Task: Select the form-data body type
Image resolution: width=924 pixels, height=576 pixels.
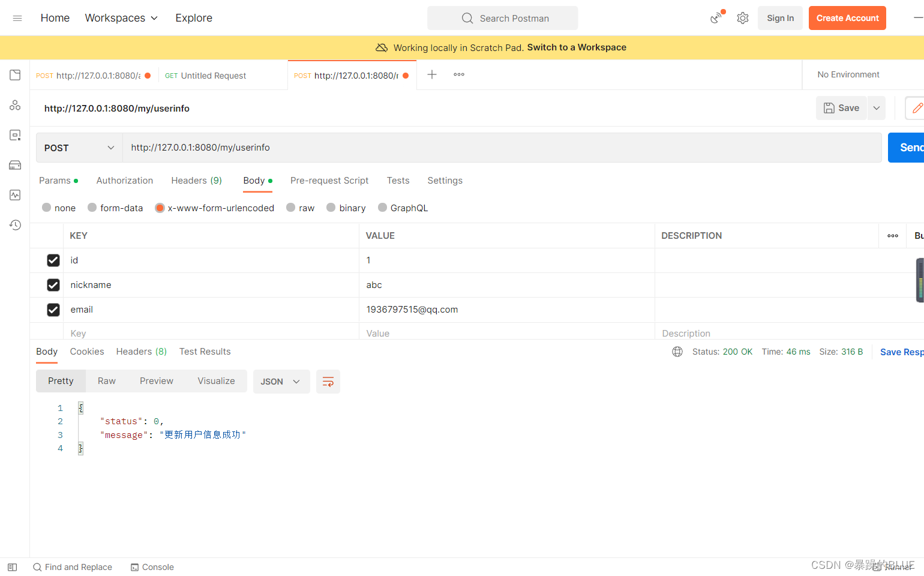Action: 115,208
